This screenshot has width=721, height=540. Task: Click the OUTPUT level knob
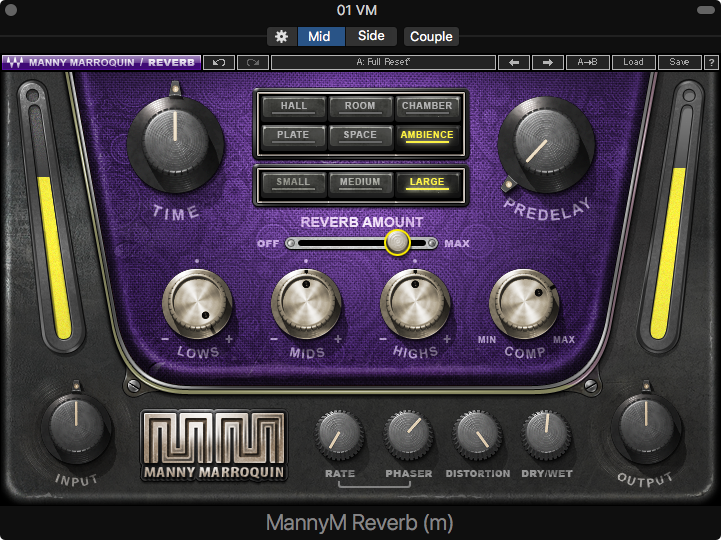646,428
